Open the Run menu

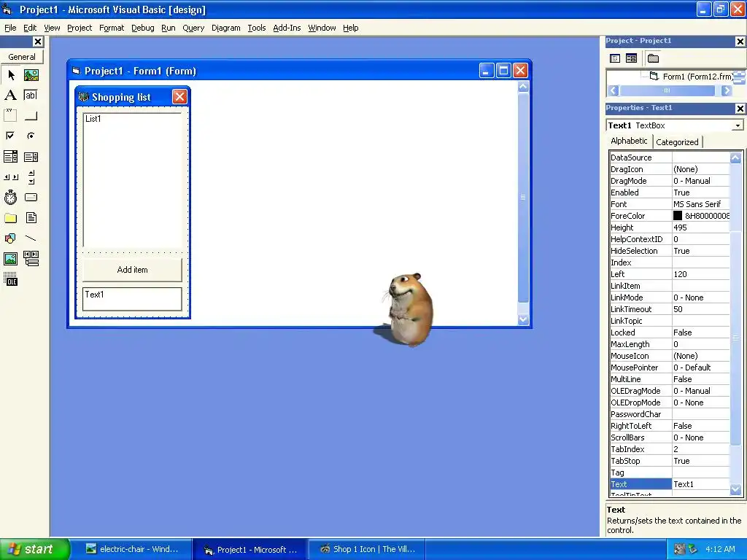coord(169,28)
